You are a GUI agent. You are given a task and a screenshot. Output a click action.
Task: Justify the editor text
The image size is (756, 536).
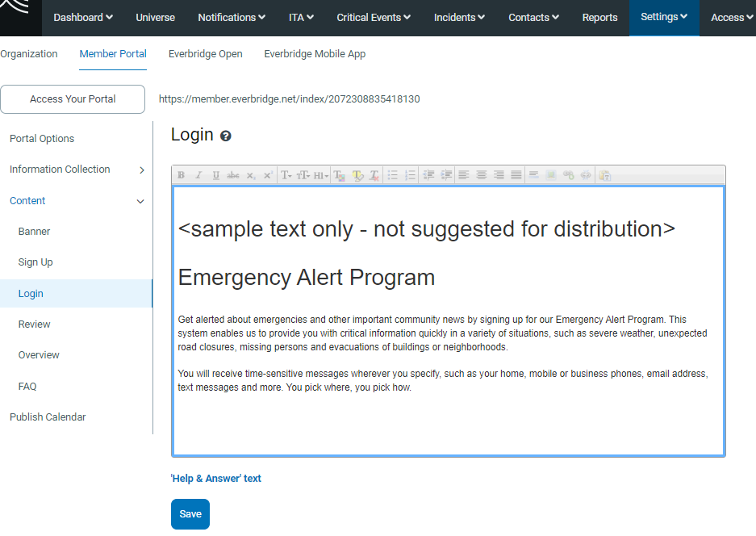(x=516, y=175)
